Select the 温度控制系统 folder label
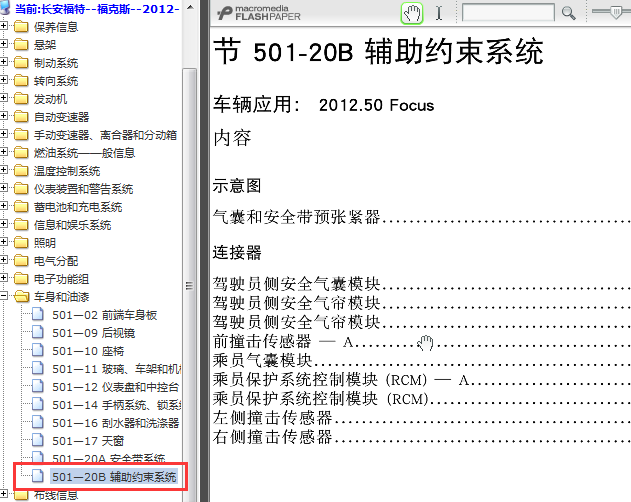Screen dimensions: 631x502 click(67, 171)
